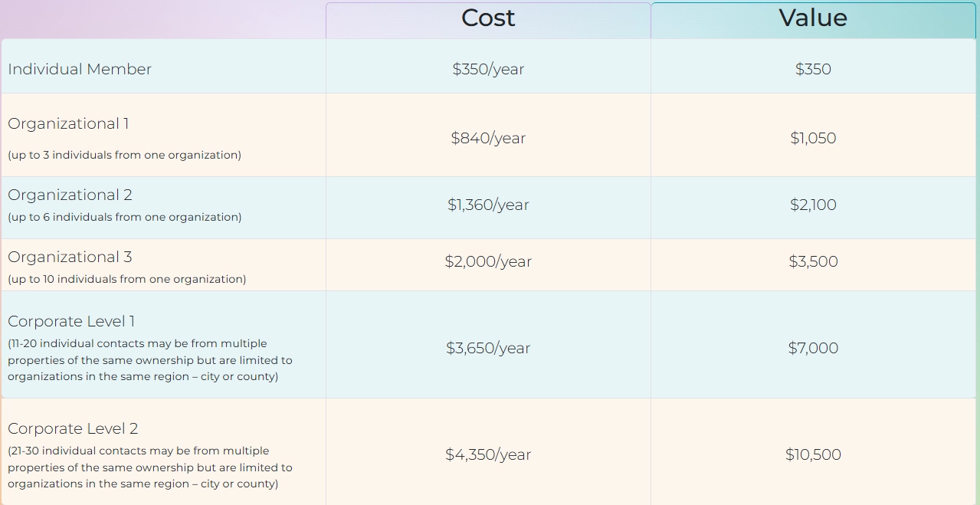Image resolution: width=980 pixels, height=505 pixels.
Task: Click the $1,050 value cell
Action: click(x=813, y=138)
